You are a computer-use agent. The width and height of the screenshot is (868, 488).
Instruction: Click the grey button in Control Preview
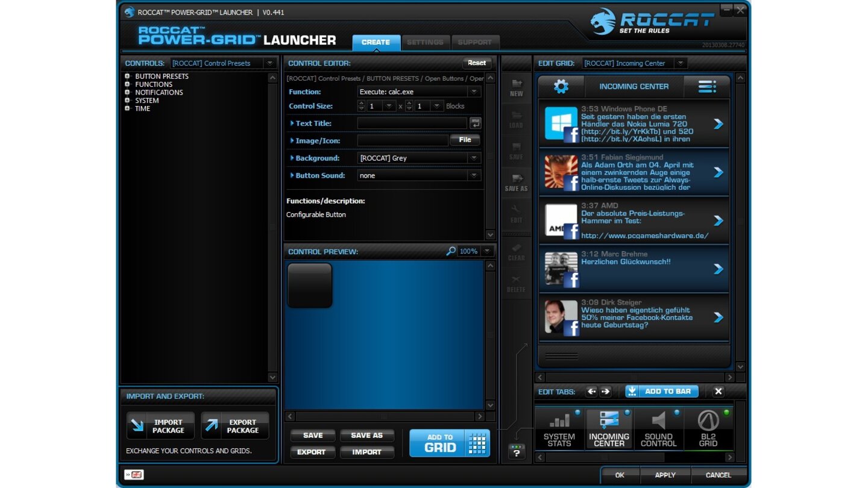(x=310, y=285)
